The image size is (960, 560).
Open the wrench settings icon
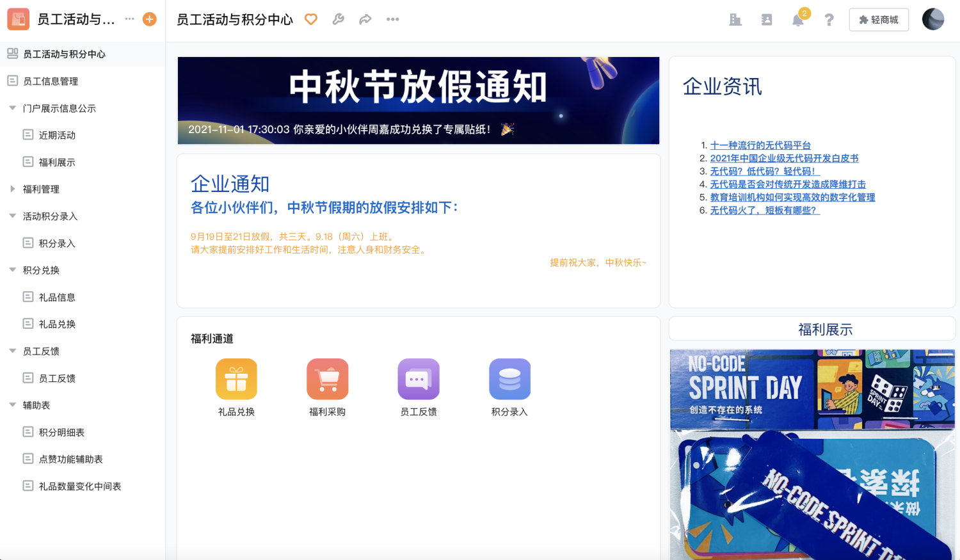pyautogui.click(x=339, y=19)
